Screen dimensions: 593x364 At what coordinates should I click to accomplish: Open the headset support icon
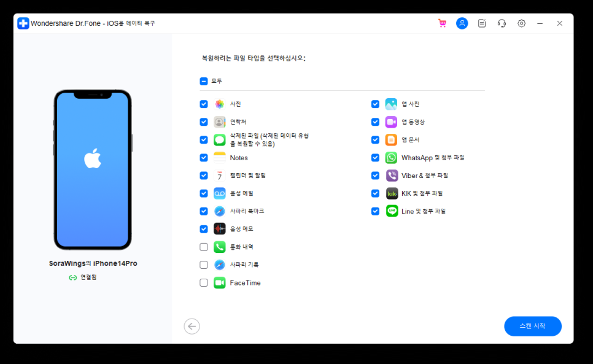click(502, 23)
